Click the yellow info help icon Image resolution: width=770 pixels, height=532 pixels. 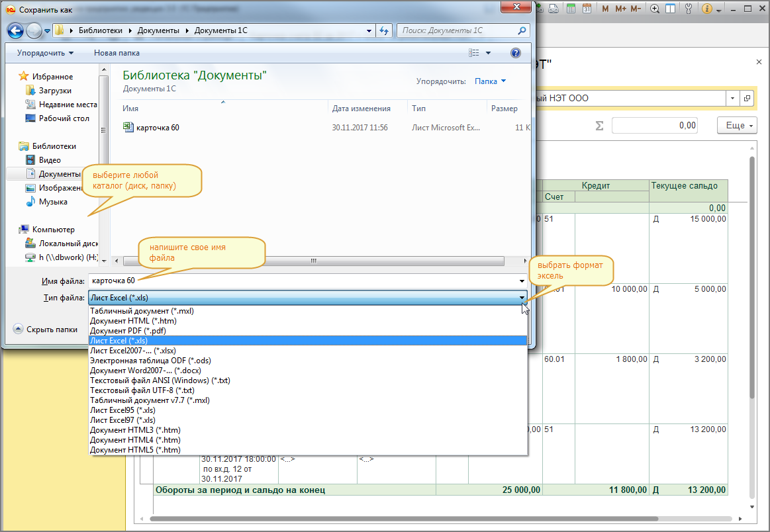pos(706,9)
